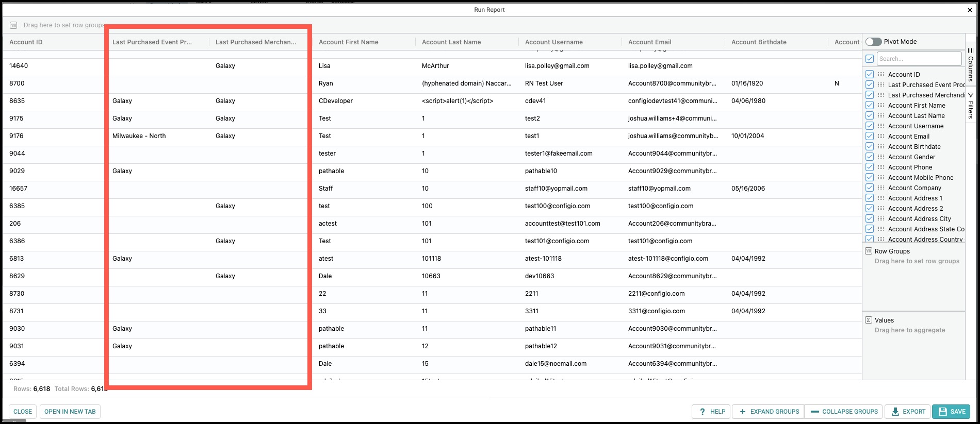Click the Last Purchased Merchandise drag handle icon

point(881,95)
